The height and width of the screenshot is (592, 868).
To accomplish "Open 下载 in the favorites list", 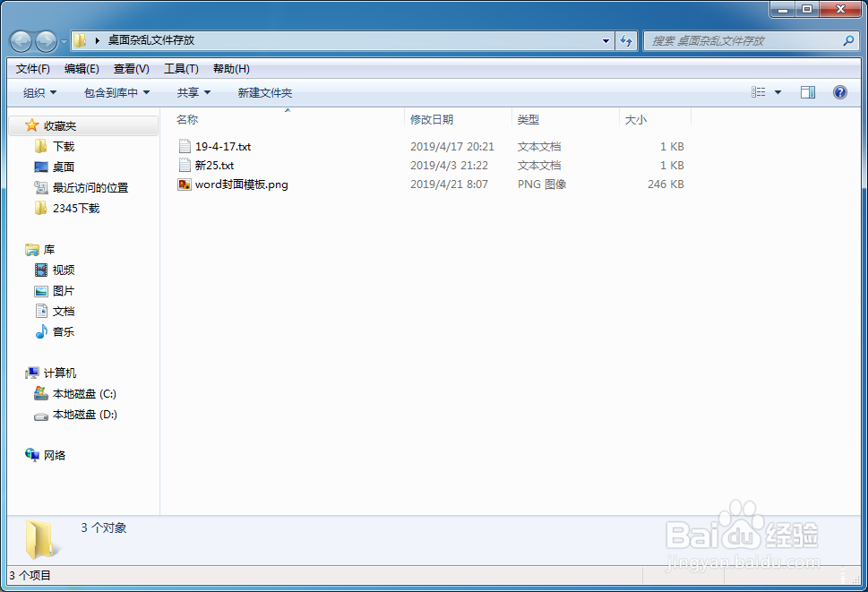I will pos(64,147).
